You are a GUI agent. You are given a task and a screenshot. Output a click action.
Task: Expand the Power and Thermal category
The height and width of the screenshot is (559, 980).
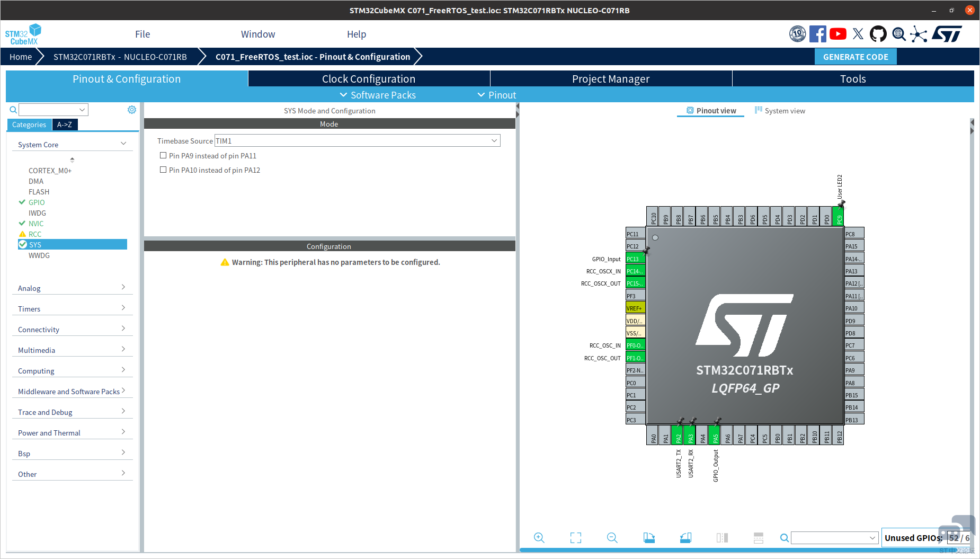(x=72, y=432)
